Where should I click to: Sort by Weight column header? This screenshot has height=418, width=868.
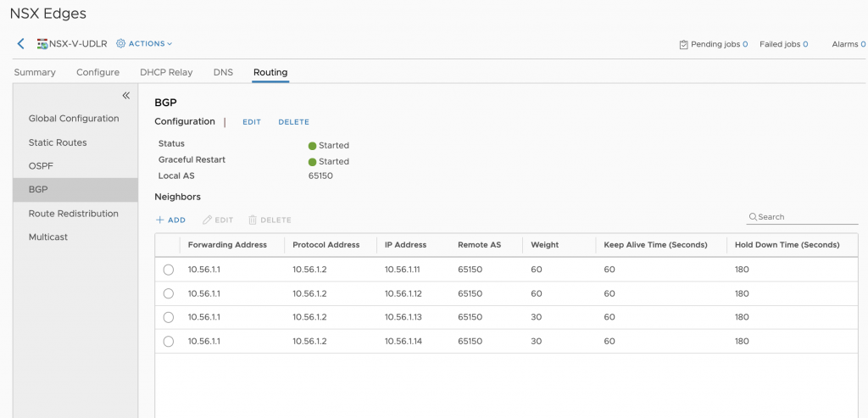pyautogui.click(x=545, y=245)
